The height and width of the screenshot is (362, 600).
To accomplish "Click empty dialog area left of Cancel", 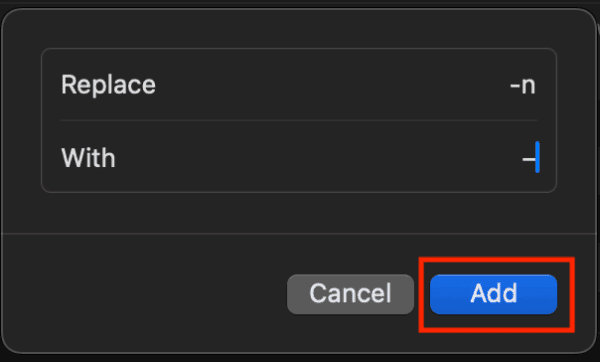I will (x=145, y=294).
